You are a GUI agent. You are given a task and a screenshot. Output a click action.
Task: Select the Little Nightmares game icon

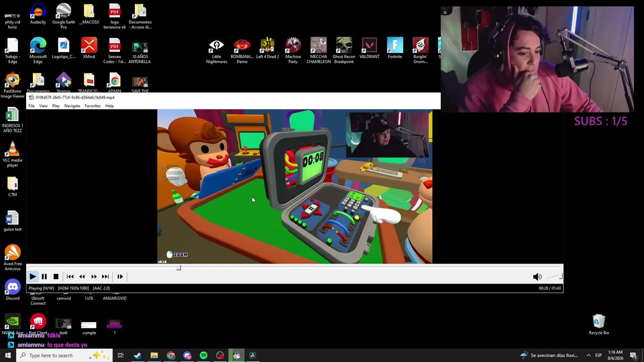216,51
